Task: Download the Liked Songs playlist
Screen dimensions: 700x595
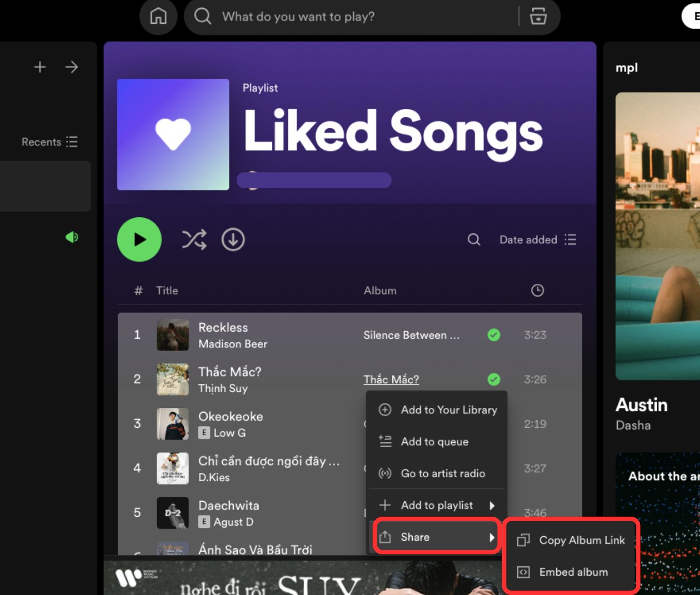Action: (233, 240)
